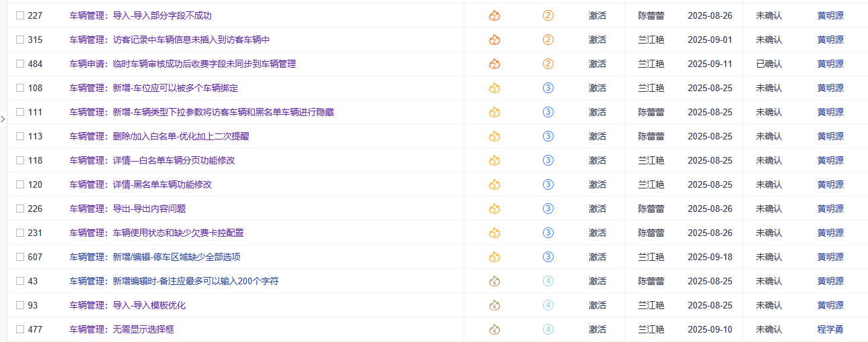Click priority 2 circle icon for bug 315

548,40
